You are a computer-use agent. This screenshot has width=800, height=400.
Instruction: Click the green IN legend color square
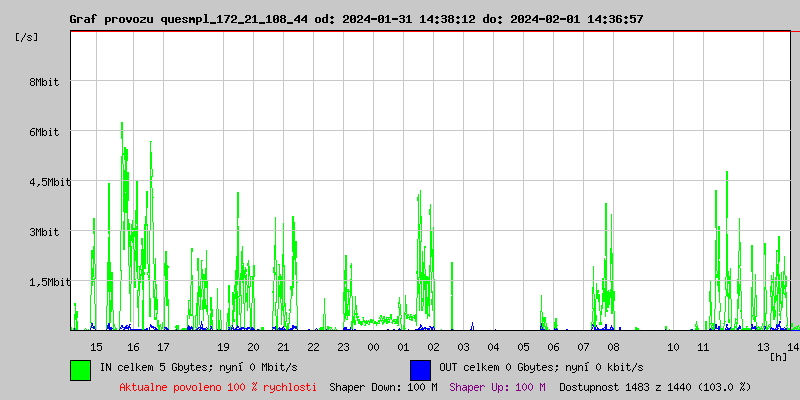[80, 369]
